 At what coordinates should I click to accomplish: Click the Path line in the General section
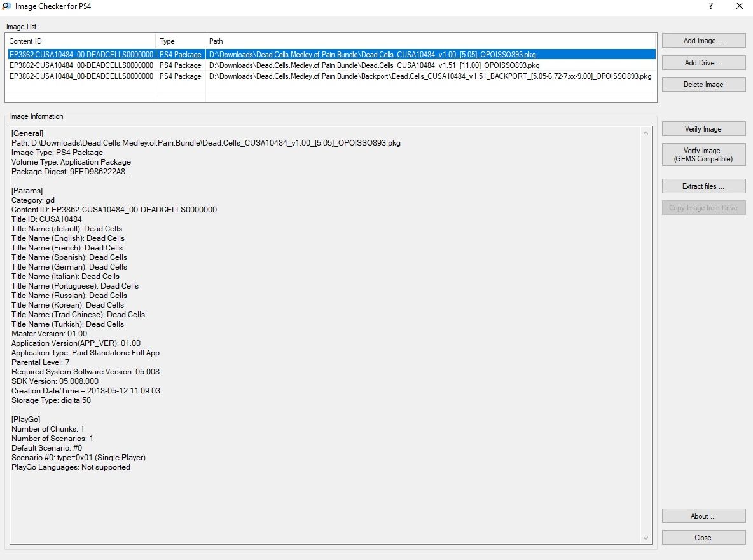[x=206, y=143]
